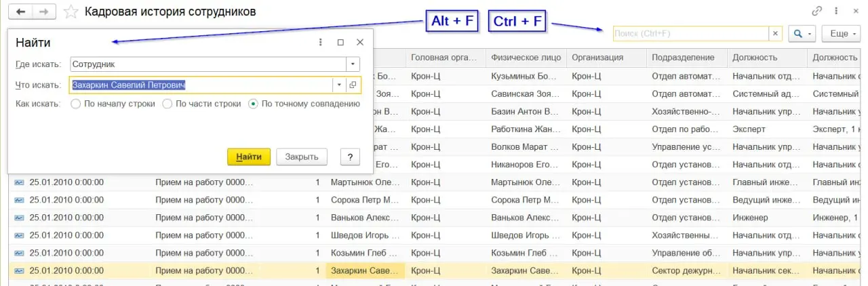Screen dimensions: 868x286
Task: Select the highlighted Захаркин Саве... Сотрудник cell
Action: coord(366,271)
